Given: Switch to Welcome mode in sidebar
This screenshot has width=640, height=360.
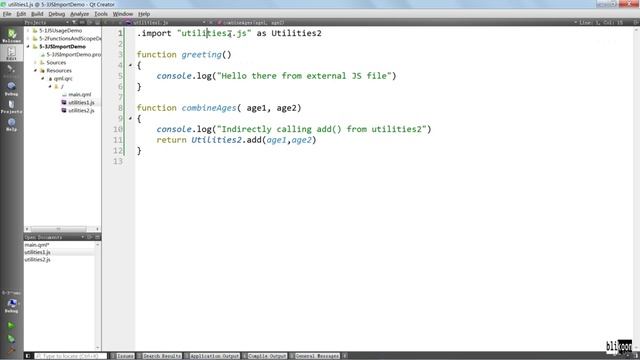Looking at the screenshot, I should click(11, 36).
